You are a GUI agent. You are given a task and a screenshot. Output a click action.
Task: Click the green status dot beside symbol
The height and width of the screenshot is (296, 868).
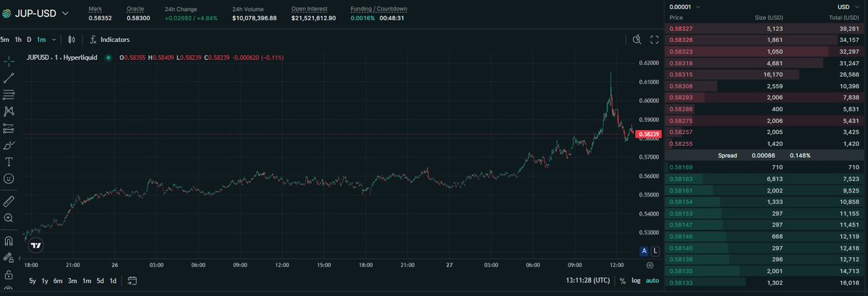109,57
